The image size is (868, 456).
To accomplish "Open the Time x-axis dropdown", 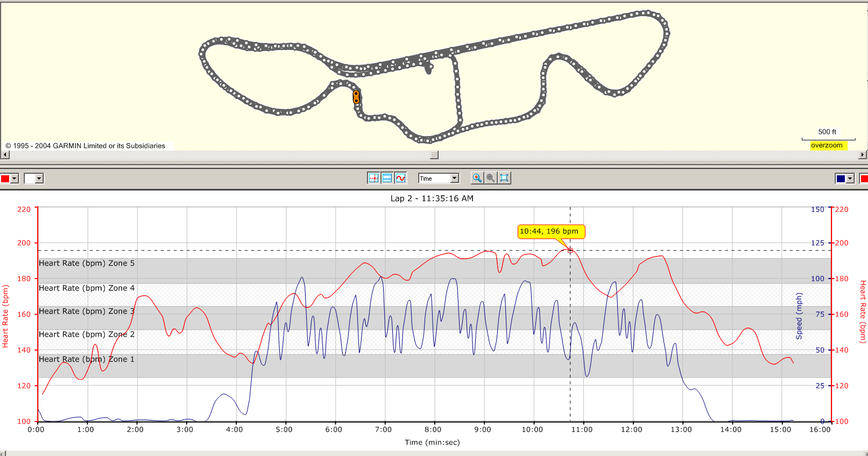I will coord(455,178).
